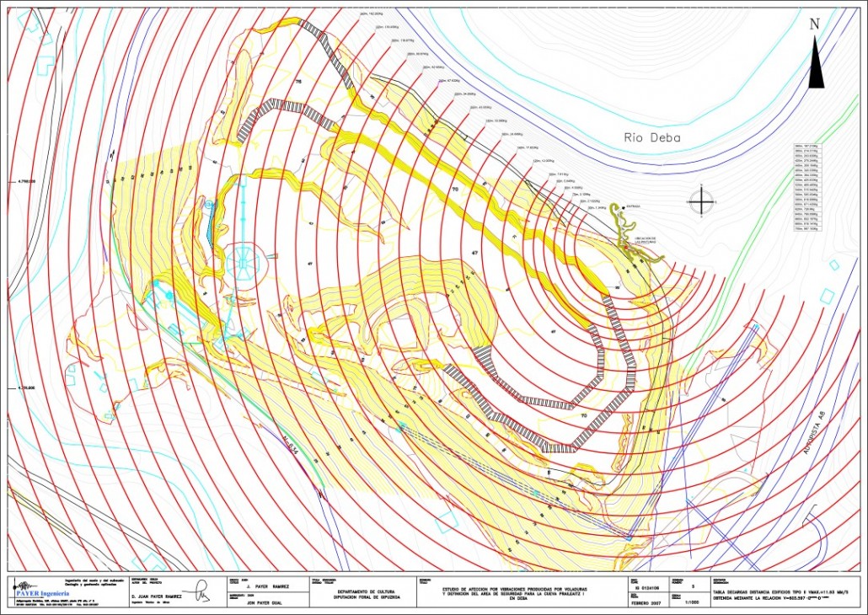
Task: Click the 'J. PAYER RAMIREZ' name cell
Action: (x=267, y=586)
